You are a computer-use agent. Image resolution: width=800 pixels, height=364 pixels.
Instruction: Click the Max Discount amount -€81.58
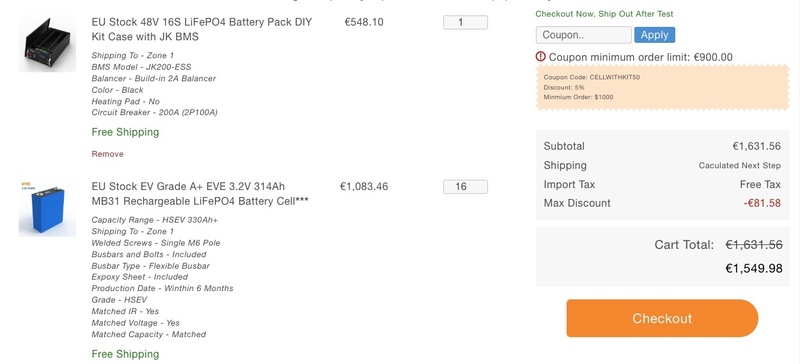point(762,203)
